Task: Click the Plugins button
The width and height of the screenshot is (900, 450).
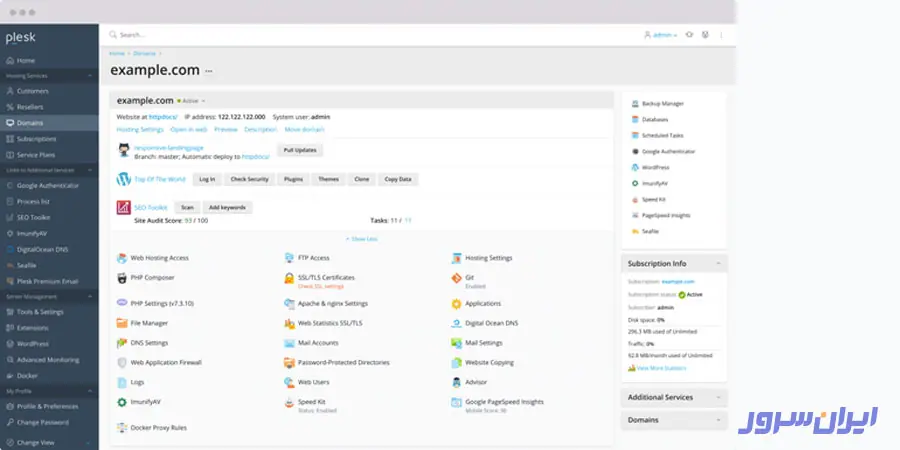Action: tap(293, 179)
